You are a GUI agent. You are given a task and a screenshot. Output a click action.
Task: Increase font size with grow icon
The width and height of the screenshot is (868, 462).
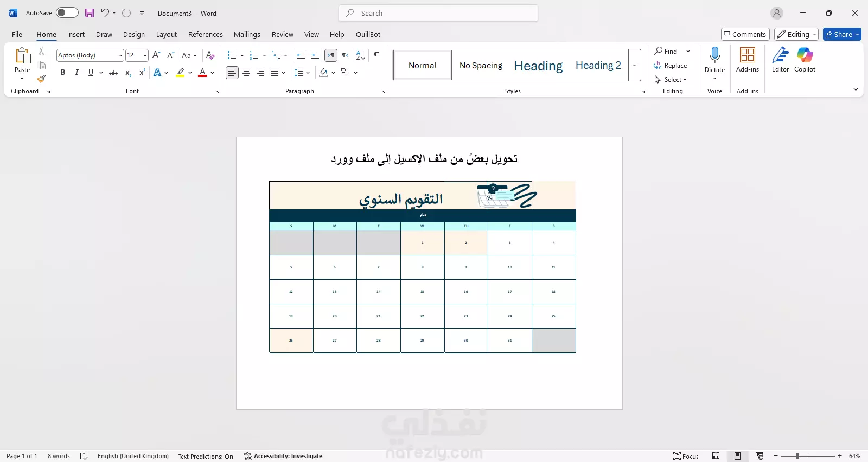pyautogui.click(x=156, y=55)
